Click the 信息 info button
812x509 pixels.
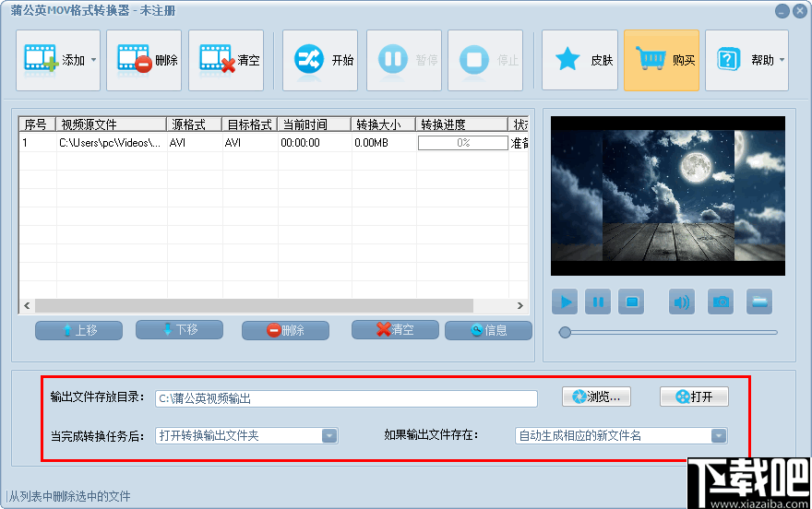tap(488, 330)
